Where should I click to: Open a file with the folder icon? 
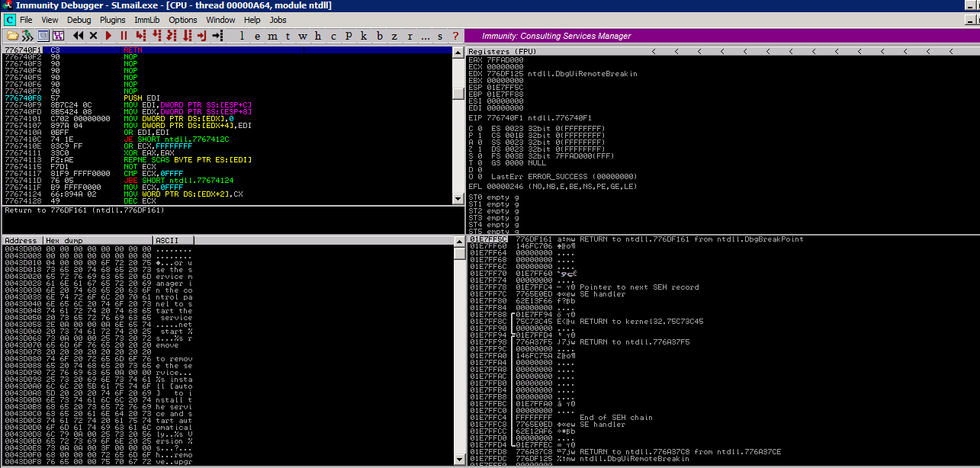pyautogui.click(x=11, y=36)
